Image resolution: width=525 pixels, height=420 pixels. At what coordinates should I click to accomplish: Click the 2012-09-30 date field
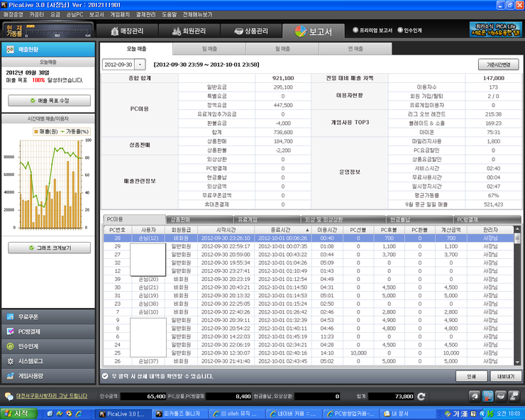tap(118, 65)
